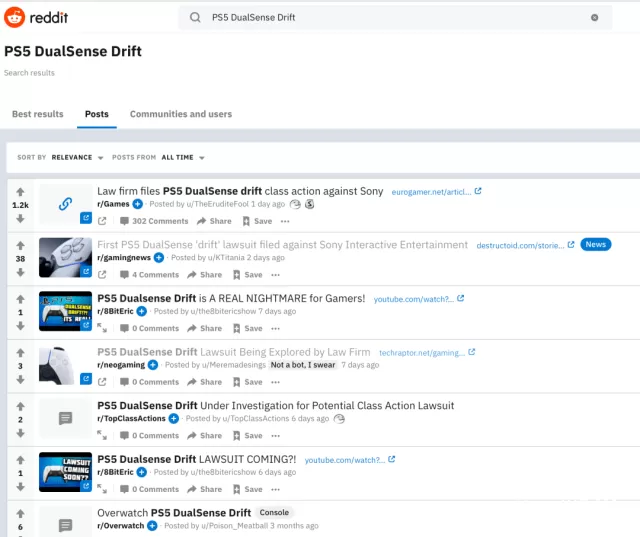Upvote the First PS5 DualSense 'drift' lawsuit post
640x537 pixels.
(20, 245)
